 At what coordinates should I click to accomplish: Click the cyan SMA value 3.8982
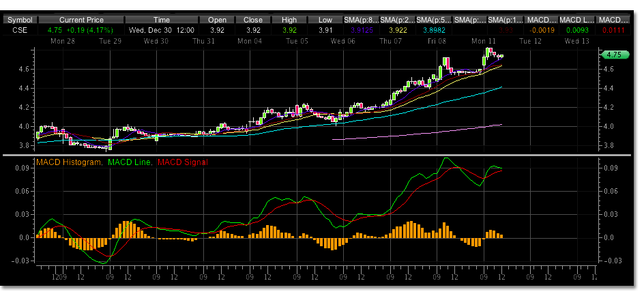click(433, 30)
